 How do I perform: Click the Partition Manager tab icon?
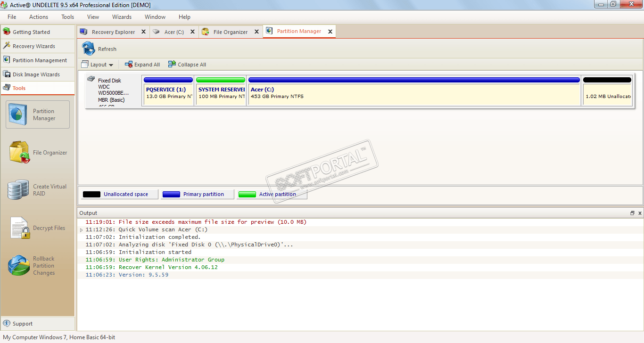point(269,31)
